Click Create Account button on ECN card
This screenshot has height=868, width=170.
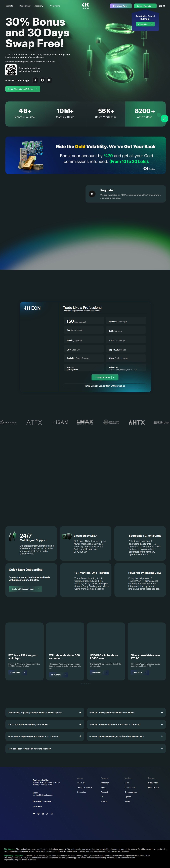pos(105,377)
